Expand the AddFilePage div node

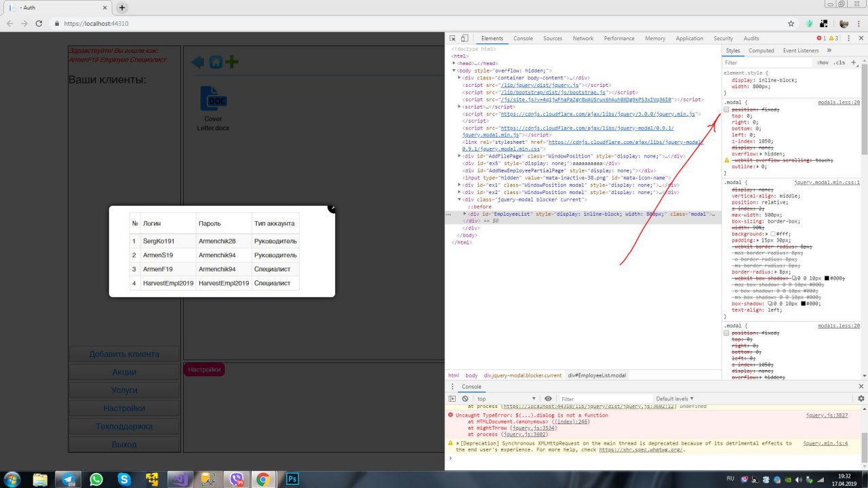(460, 156)
